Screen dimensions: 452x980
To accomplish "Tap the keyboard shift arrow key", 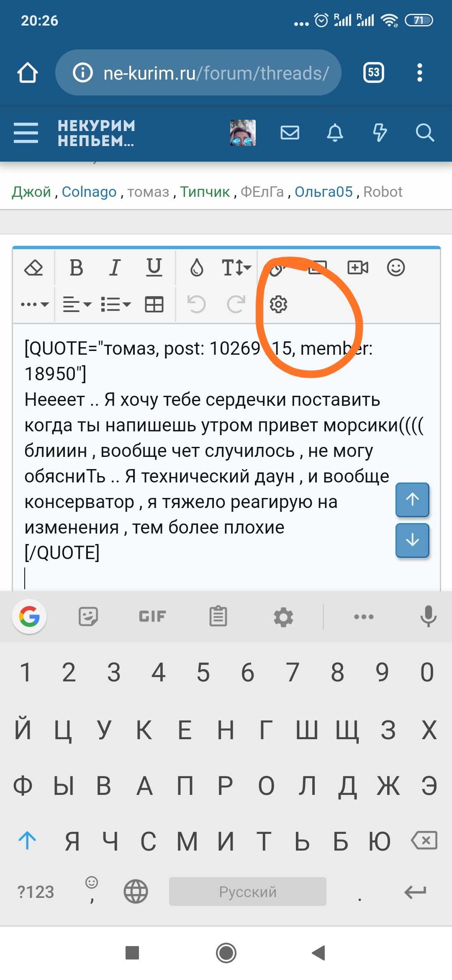I will (28, 840).
